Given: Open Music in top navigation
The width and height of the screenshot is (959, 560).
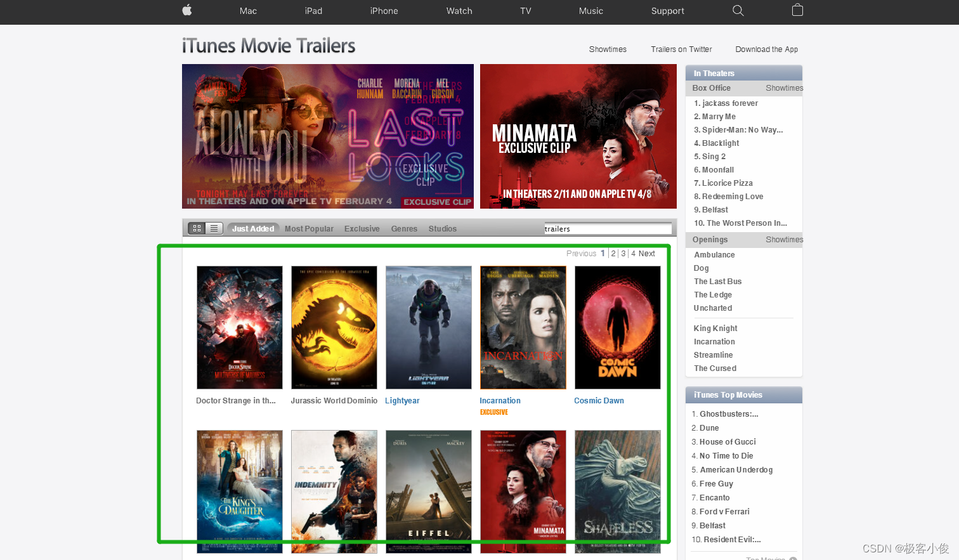Looking at the screenshot, I should click(x=590, y=11).
